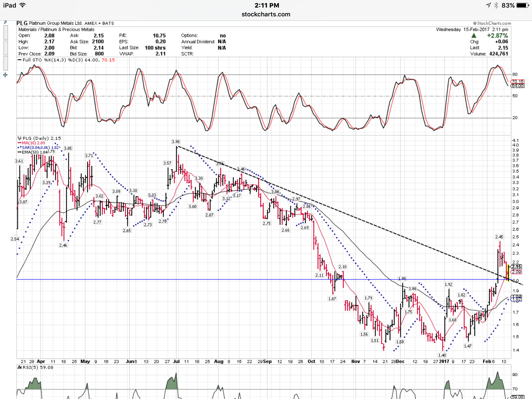
Task: Tap the battery indicator icon
Action: pyautogui.click(x=523, y=5)
